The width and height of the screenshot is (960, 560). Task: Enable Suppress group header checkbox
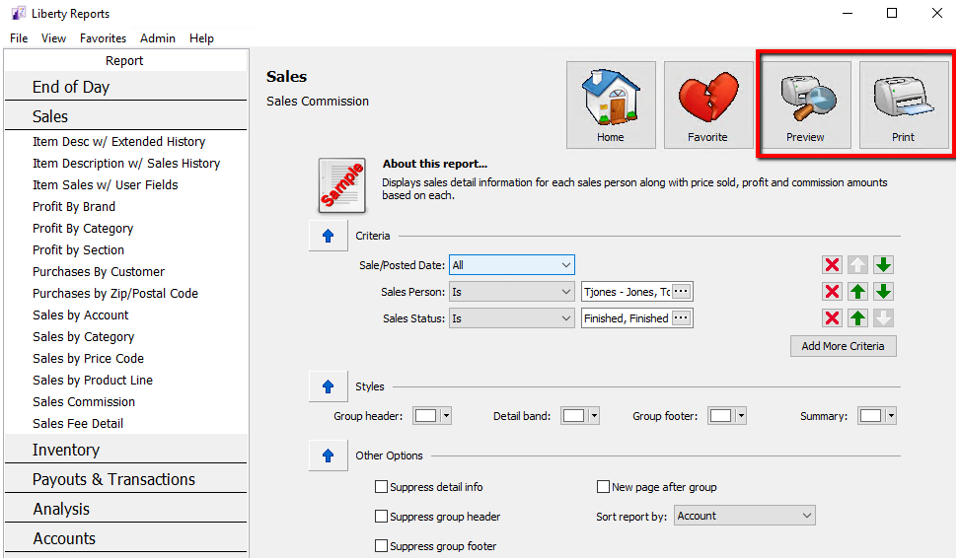[x=381, y=516]
